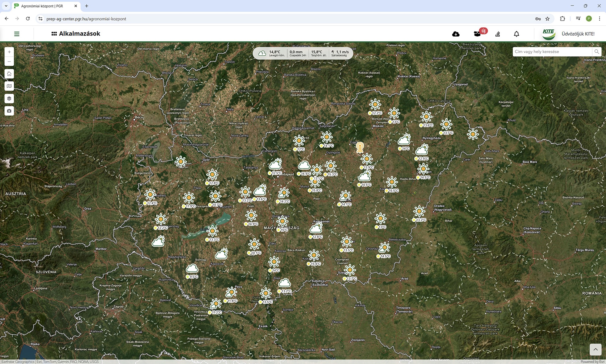Select the sunny station showing 12,4°C in the west
Image resolution: width=606 pixels, height=364 pixels.
pos(150,194)
